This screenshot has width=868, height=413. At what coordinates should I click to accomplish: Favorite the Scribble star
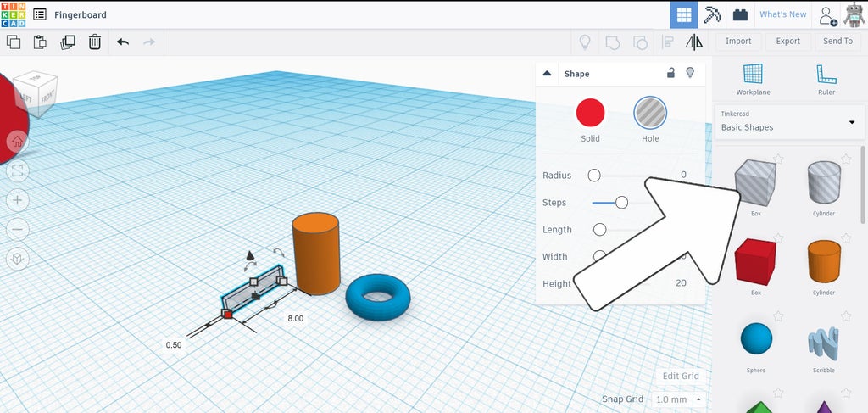[x=846, y=316]
